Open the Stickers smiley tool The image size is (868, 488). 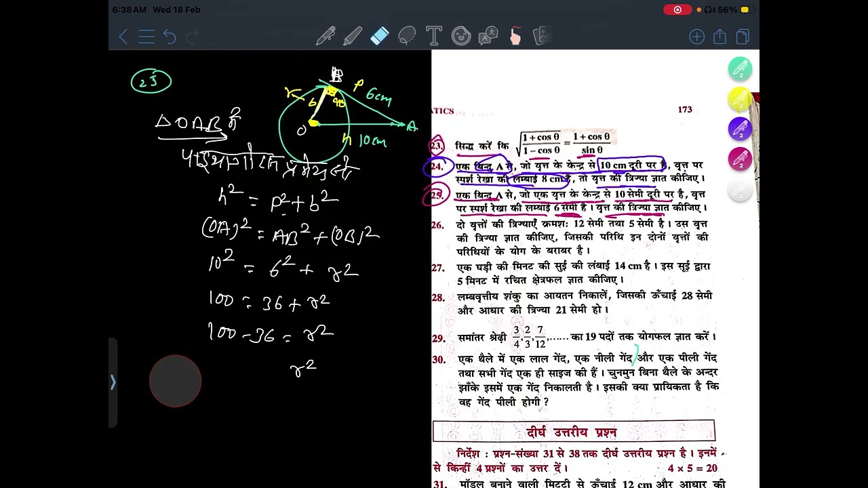coord(461,36)
